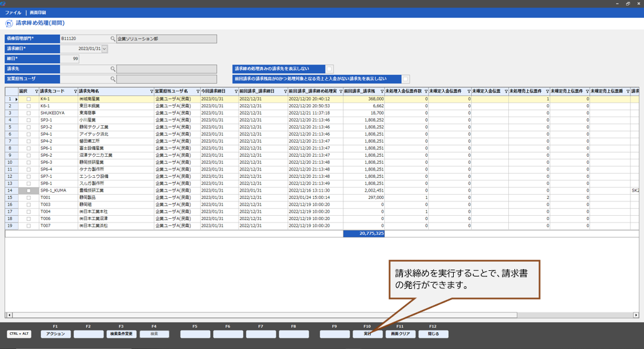Screen dimensions: 644x349
Task: Open filter on 未確定入金伝票件 column header
Action: [469, 91]
